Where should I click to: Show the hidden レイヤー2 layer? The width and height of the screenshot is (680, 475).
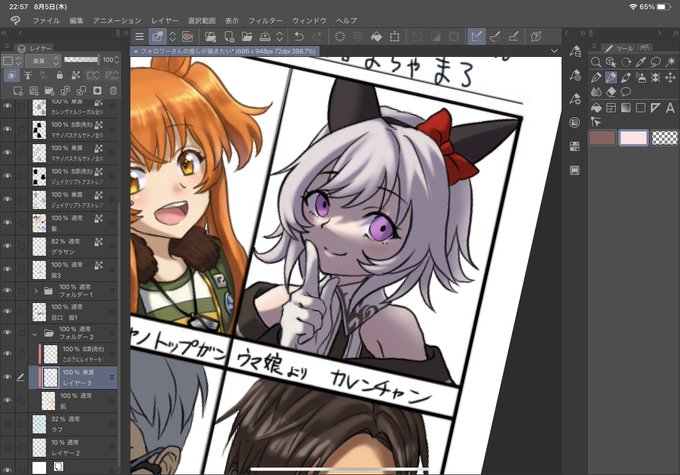click(7, 447)
